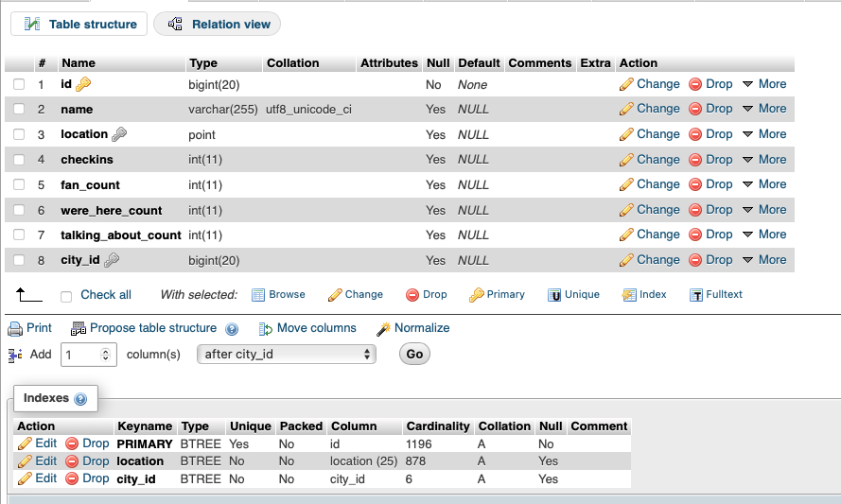Select the checkbox for the name column

click(19, 109)
